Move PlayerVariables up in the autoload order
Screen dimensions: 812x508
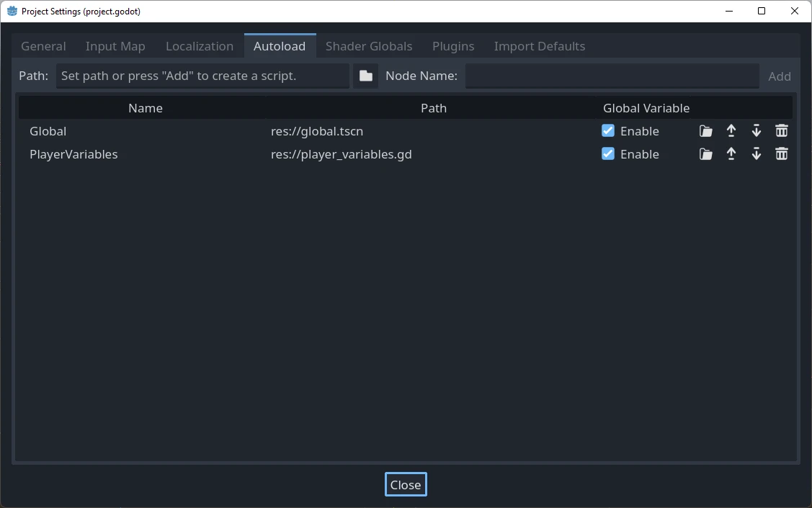click(731, 153)
